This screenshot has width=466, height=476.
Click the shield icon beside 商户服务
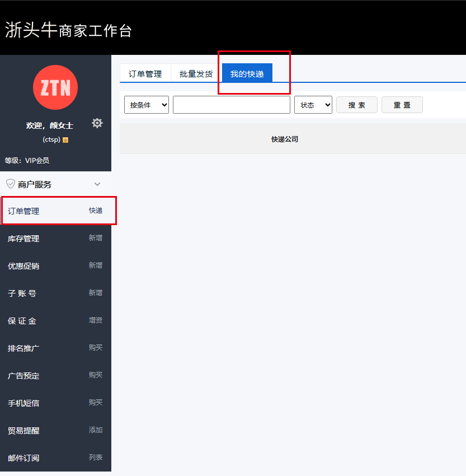pos(11,184)
